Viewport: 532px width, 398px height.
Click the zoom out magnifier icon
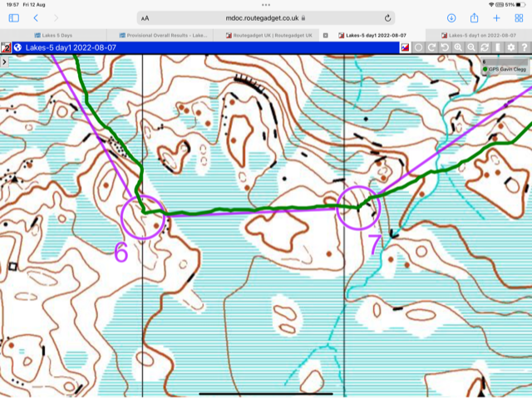[x=471, y=48]
